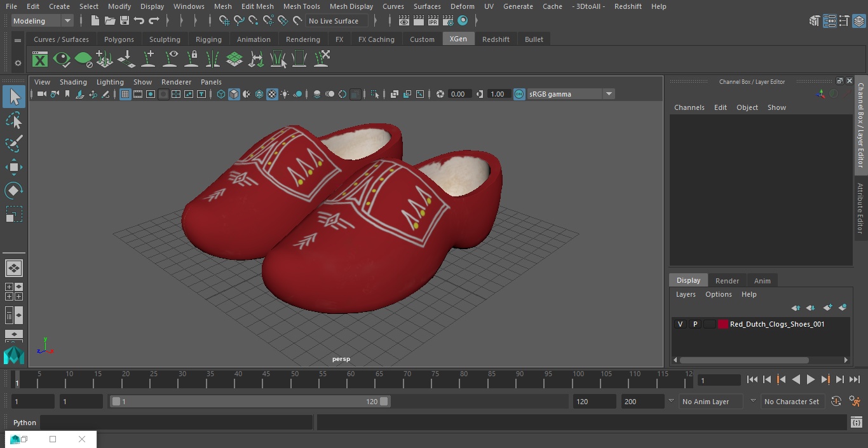Toggle smooth shade all cube

click(x=234, y=94)
